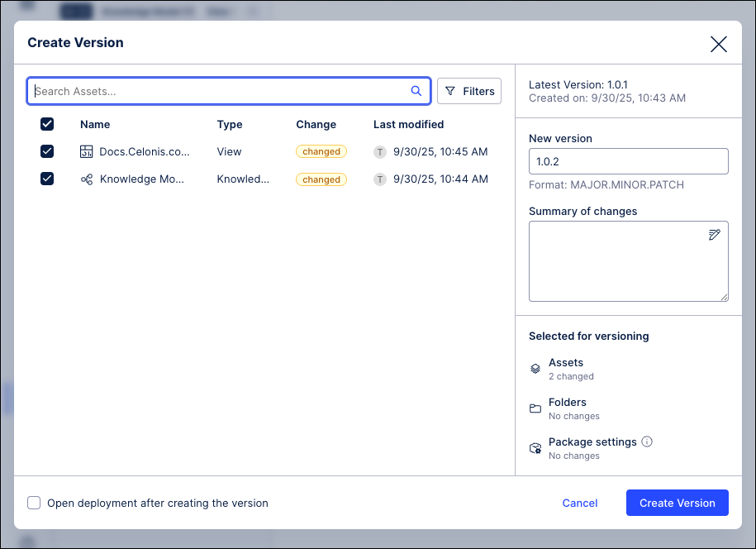
Task: Click the View asset icon for Docs.Celonis
Action: click(87, 151)
